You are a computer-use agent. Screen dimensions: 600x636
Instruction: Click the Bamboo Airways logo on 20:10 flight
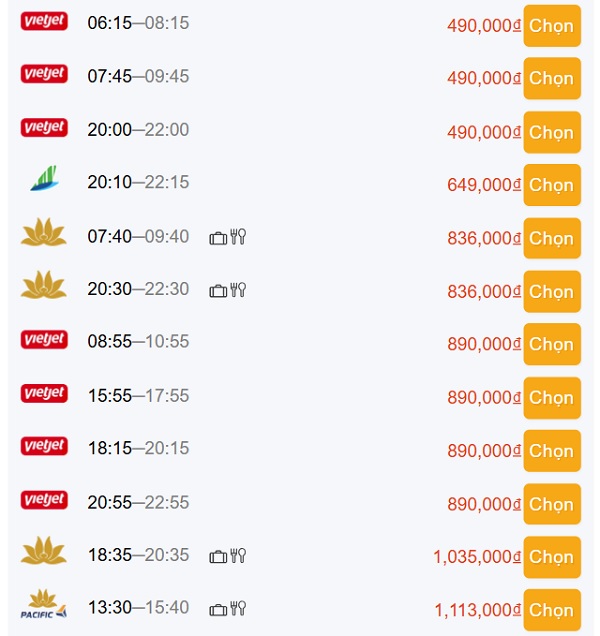coord(44,181)
